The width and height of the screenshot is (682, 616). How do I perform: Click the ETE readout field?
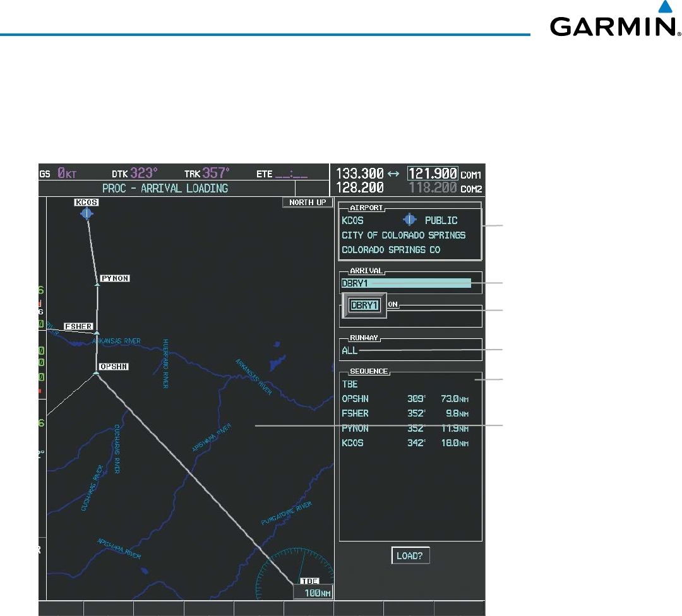[282, 174]
